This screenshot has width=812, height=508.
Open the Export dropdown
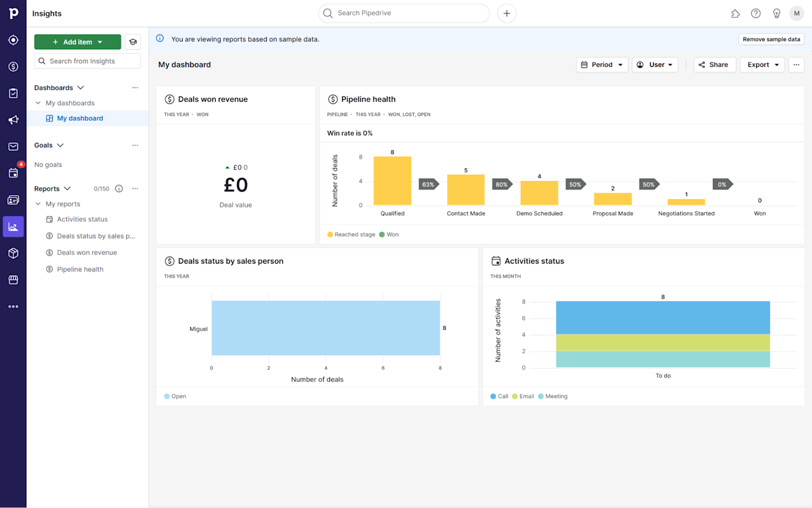[x=762, y=65]
